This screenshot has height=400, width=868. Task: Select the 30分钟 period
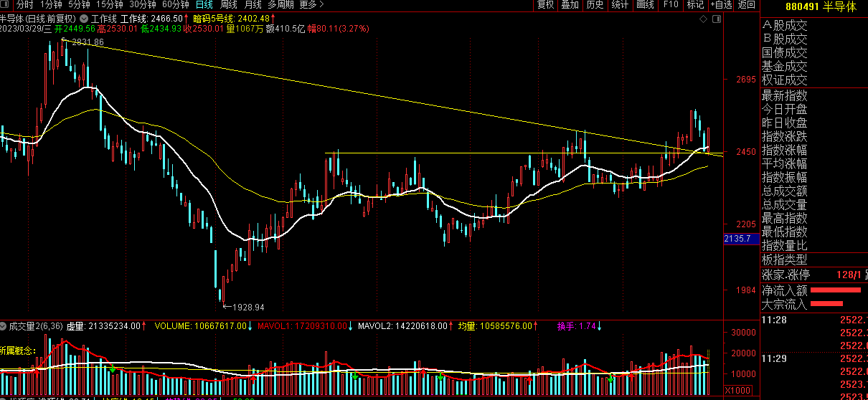pyautogui.click(x=143, y=4)
